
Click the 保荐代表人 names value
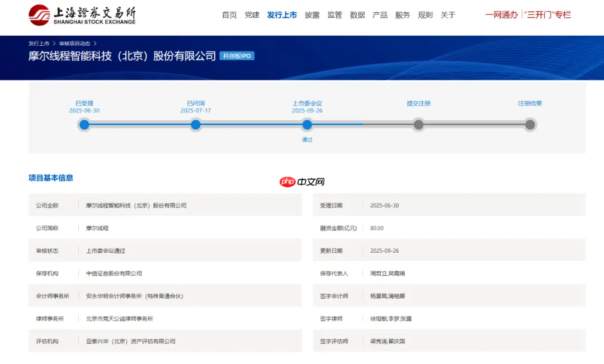(x=388, y=273)
